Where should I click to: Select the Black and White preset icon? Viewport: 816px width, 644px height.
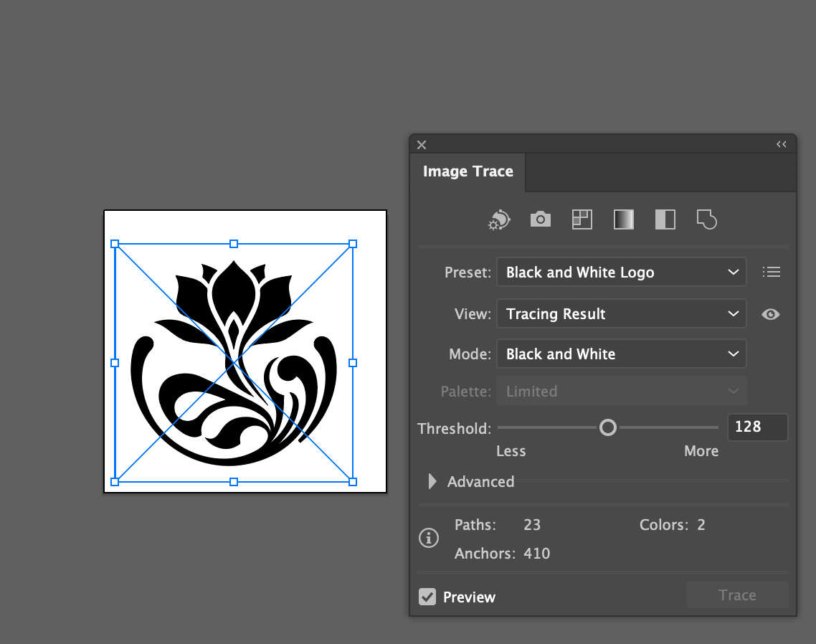point(665,219)
